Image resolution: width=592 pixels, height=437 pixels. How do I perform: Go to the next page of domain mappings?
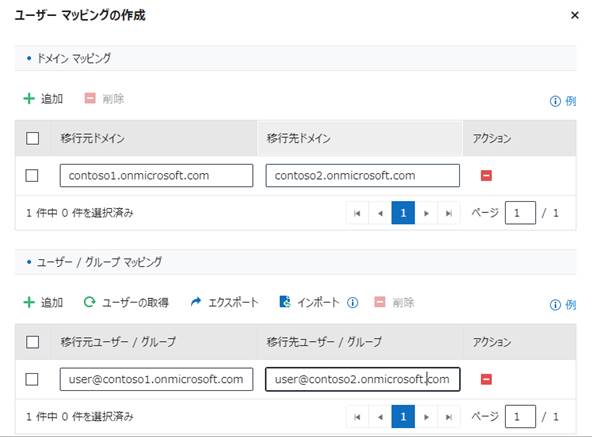(x=426, y=213)
